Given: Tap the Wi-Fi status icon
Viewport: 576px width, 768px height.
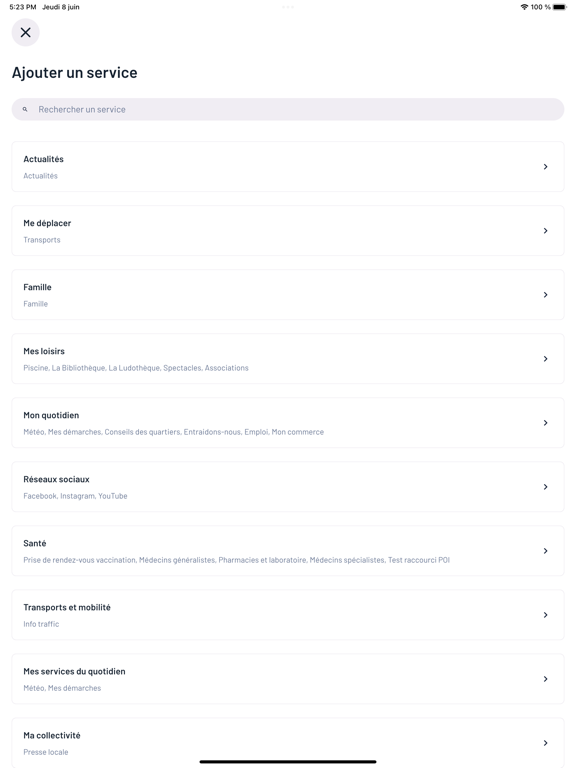Looking at the screenshot, I should pyautogui.click(x=525, y=7).
